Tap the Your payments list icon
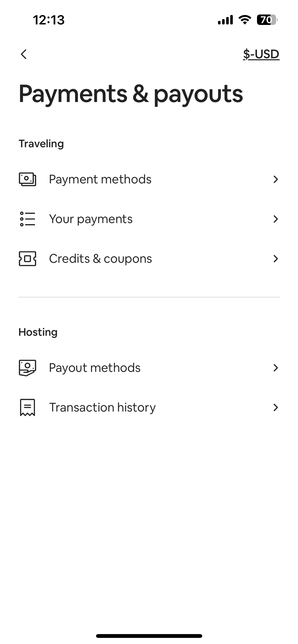The height and width of the screenshot is (644, 298). (x=28, y=219)
